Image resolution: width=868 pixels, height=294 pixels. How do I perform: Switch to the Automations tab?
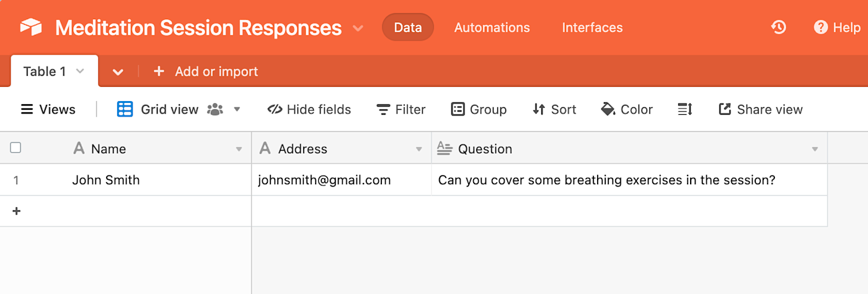492,27
